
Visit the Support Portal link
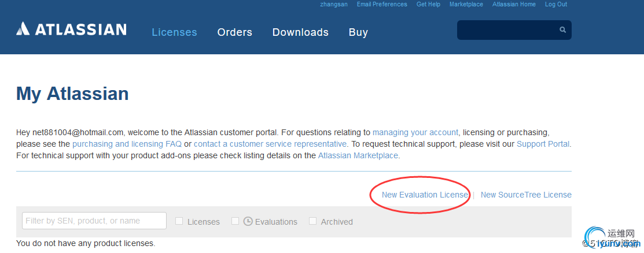(x=543, y=144)
